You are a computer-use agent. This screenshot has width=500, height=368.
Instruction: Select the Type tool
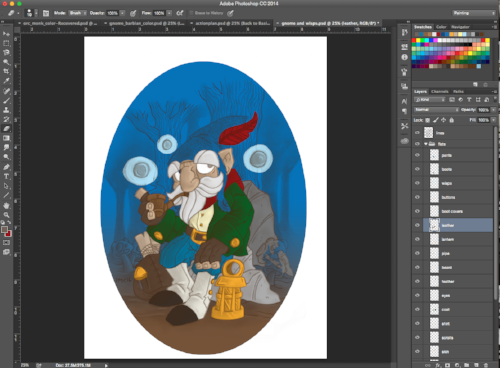tap(6, 176)
